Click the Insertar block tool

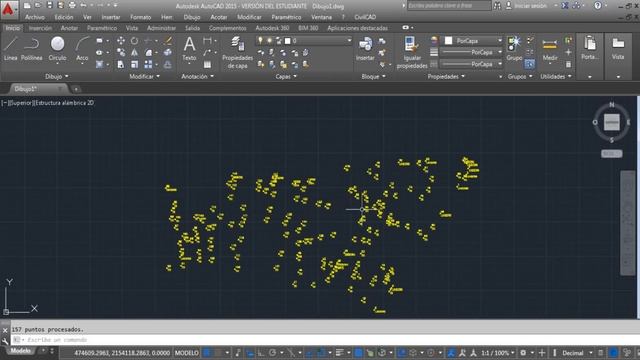365,48
